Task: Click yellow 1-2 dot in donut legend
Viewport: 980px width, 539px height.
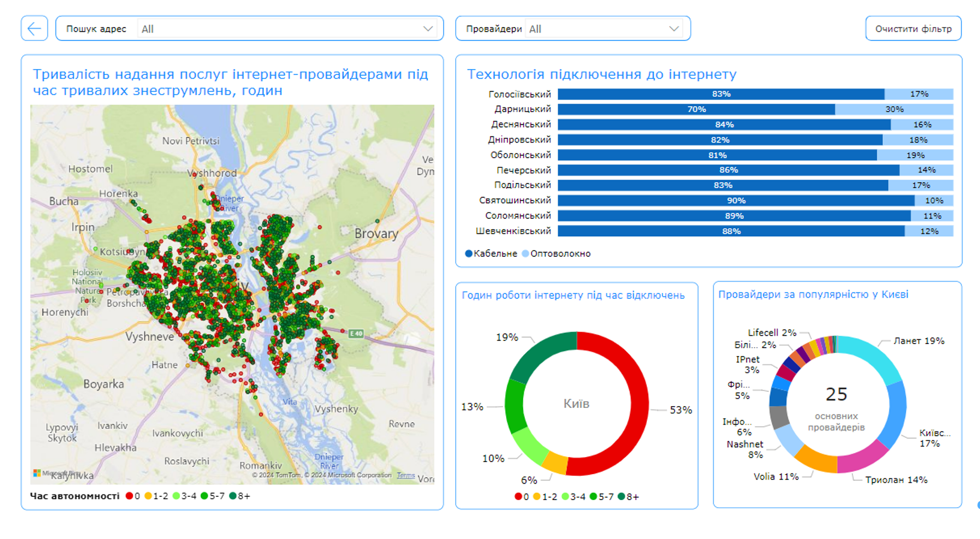Action: tap(537, 497)
